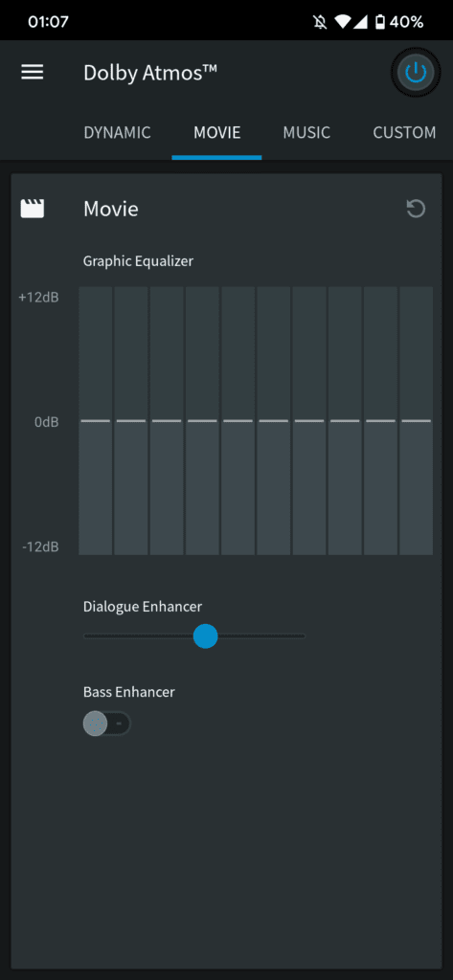453x980 pixels.
Task: Open the hamburger navigation menu
Action: click(33, 73)
